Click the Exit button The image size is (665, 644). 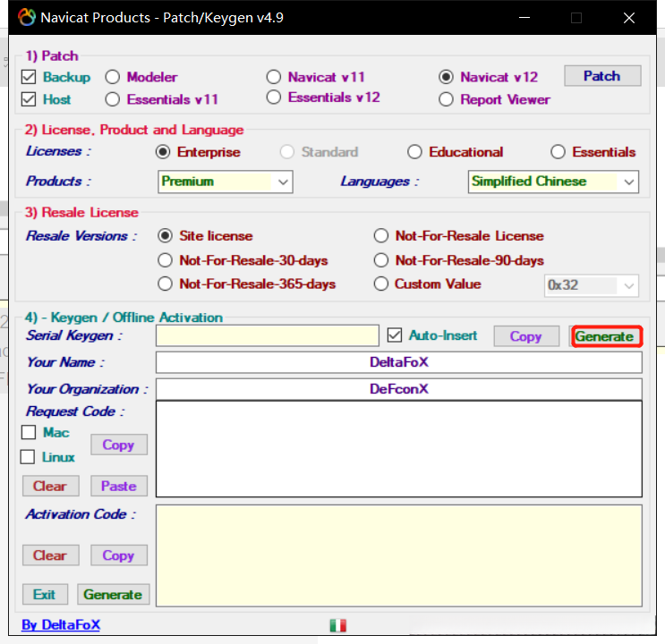[45, 595]
